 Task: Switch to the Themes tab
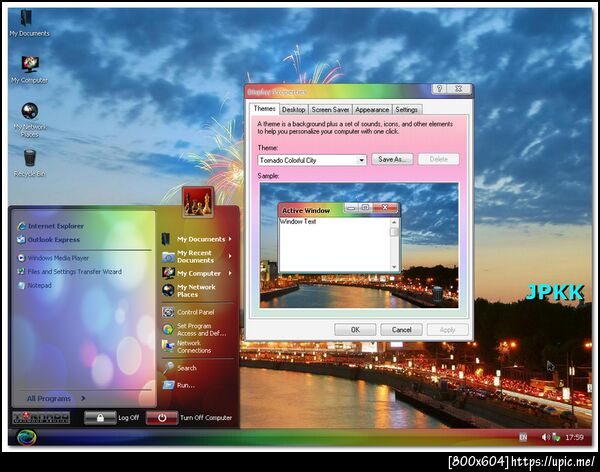(264, 109)
